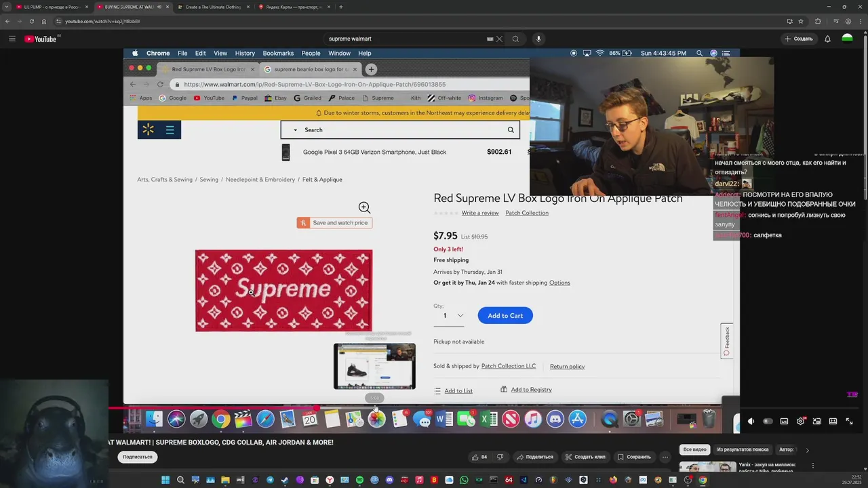The width and height of the screenshot is (868, 488).
Task: Open the tab search dropdown arrow
Action: (6, 7)
